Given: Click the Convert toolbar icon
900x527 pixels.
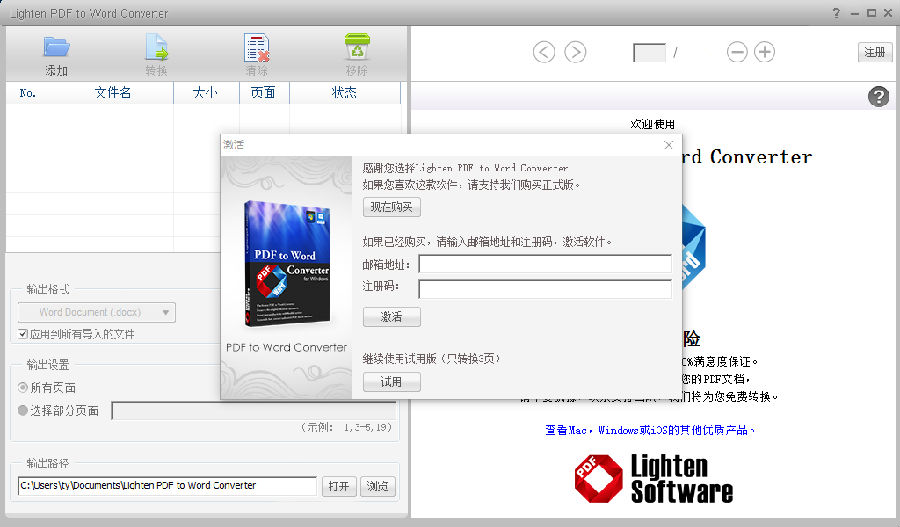Looking at the screenshot, I should [156, 48].
